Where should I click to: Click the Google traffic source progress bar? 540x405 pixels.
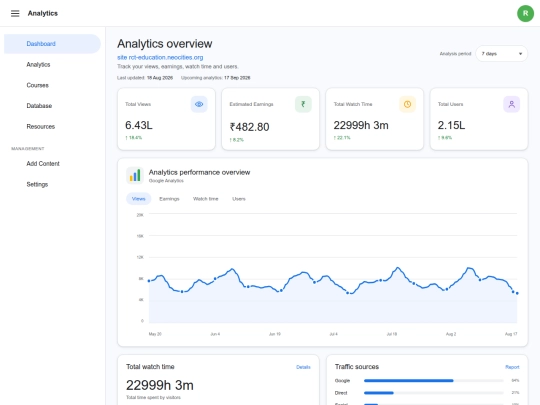pos(434,381)
